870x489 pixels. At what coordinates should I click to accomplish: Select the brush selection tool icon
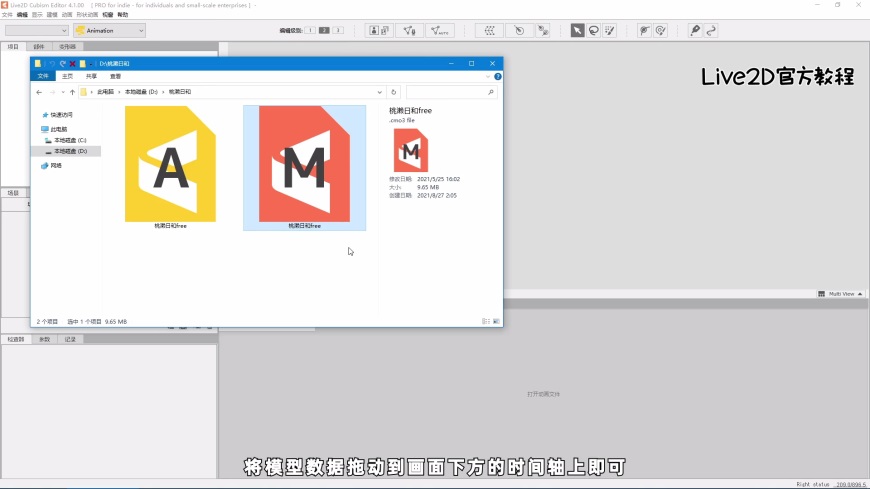[610, 31]
